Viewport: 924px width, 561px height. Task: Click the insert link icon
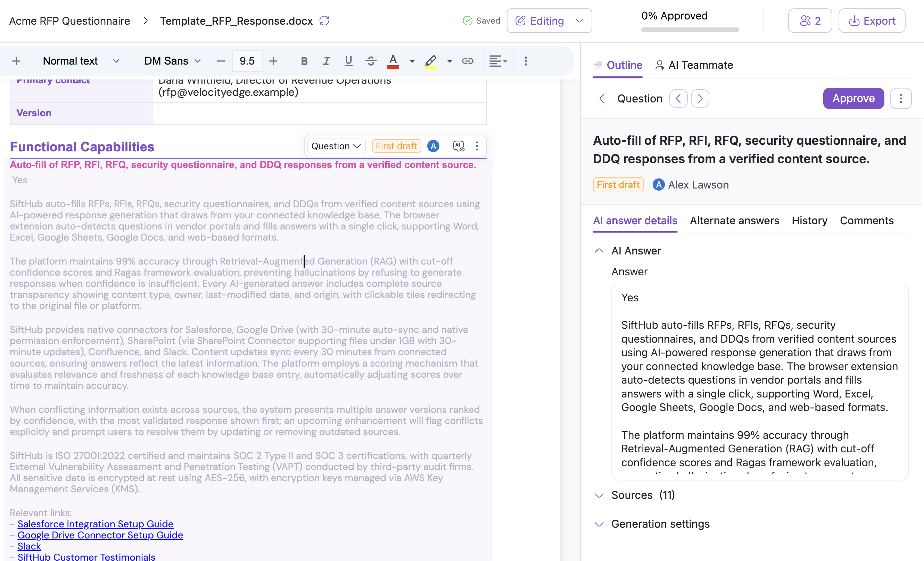[467, 61]
